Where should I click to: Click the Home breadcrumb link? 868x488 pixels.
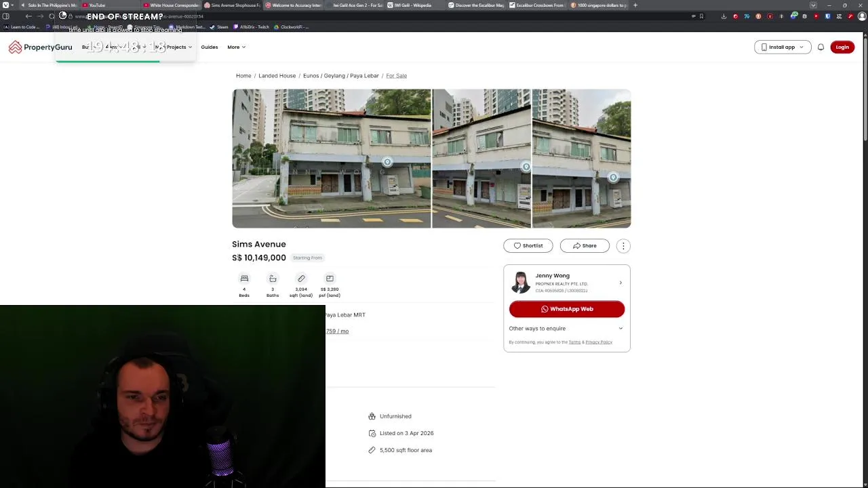(243, 76)
